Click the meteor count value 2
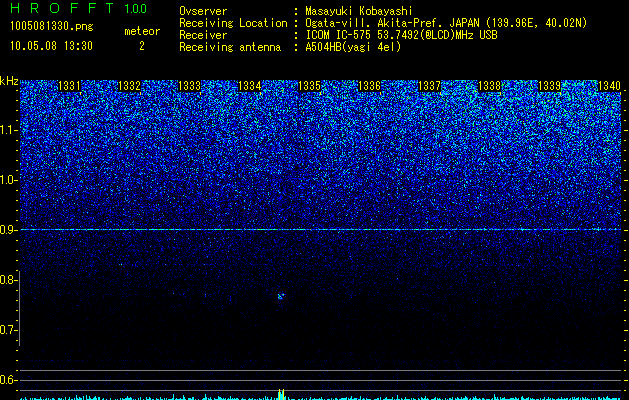The width and height of the screenshot is (629, 400). (x=142, y=46)
